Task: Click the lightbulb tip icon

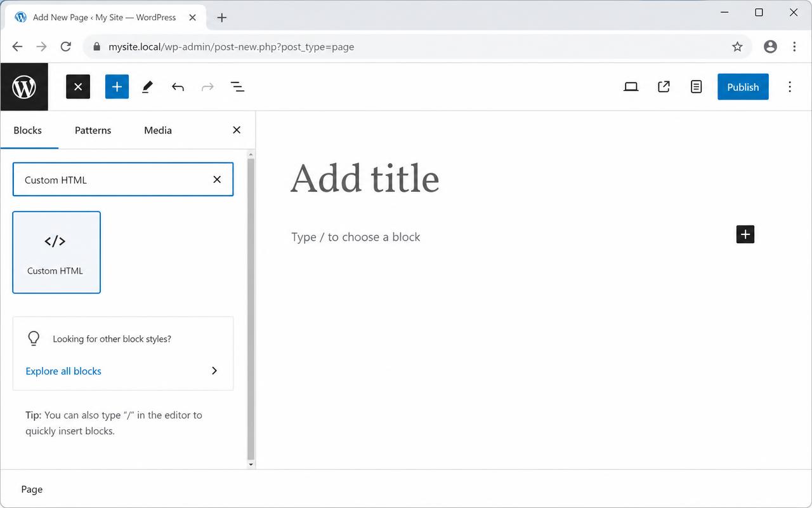Action: pos(34,338)
